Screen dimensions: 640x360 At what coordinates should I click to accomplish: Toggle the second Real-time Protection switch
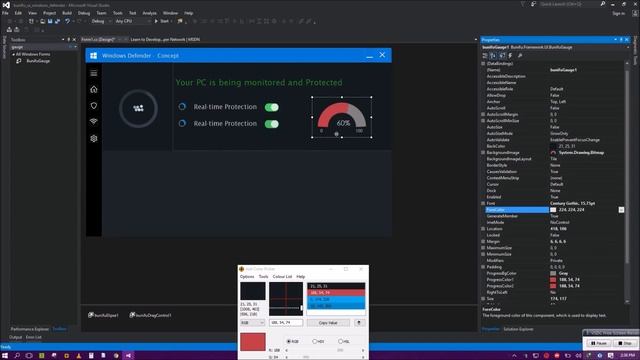271,124
